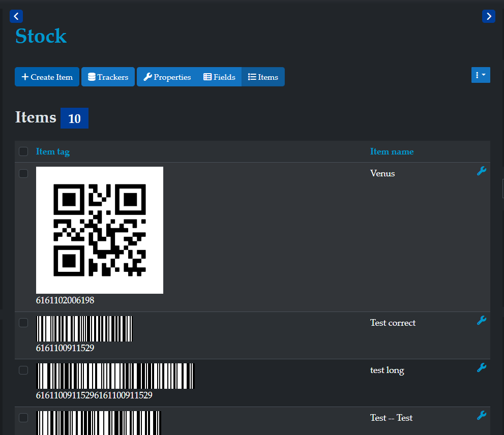Open the vertical dots actions dropdown
504x435 pixels.
coord(481,75)
